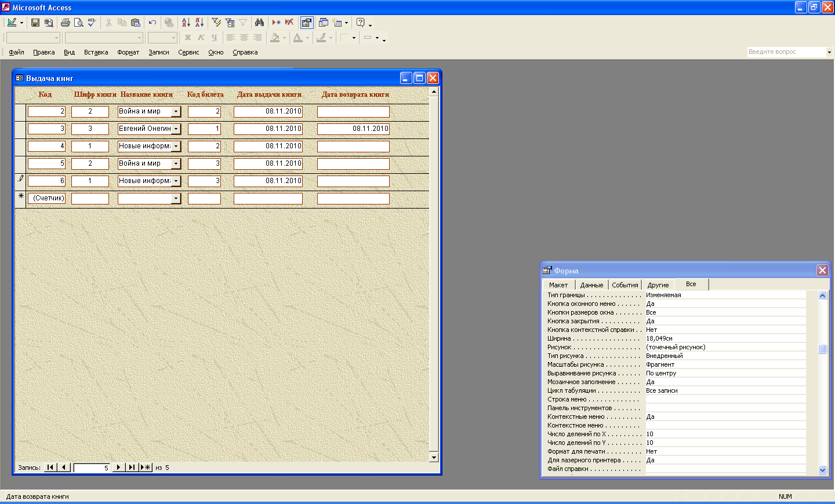The image size is (835, 504).
Task: Go to the first record
Action: tap(50, 468)
